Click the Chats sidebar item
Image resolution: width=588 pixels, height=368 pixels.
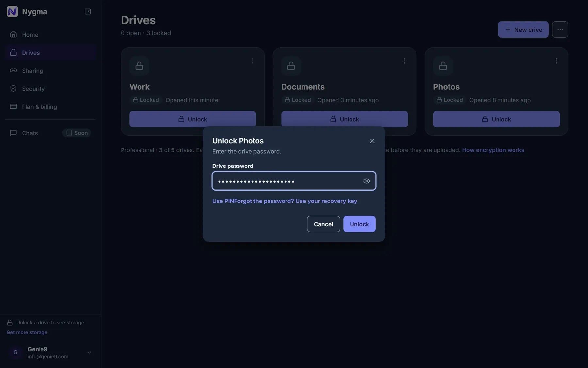(x=50, y=133)
